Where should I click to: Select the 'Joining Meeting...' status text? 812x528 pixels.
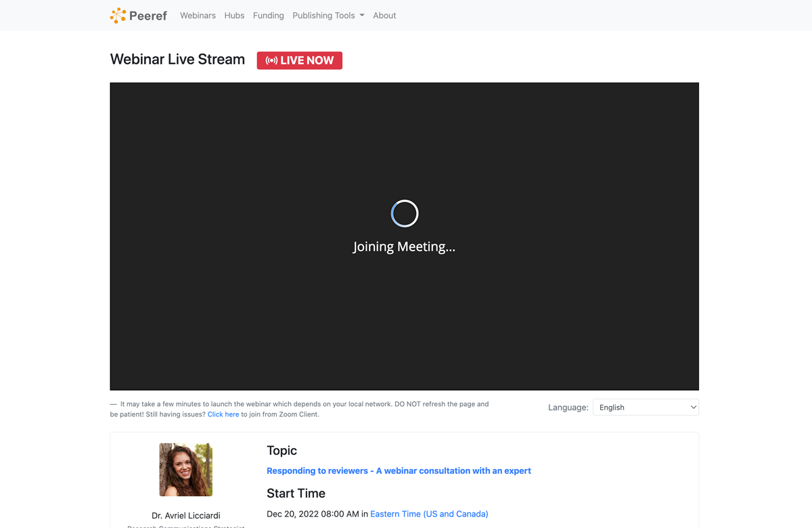click(404, 247)
